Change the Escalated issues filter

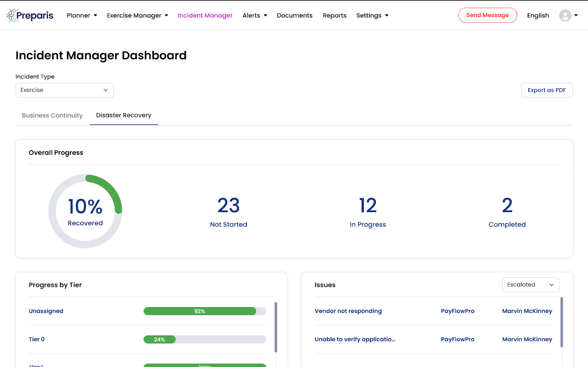coord(530,285)
